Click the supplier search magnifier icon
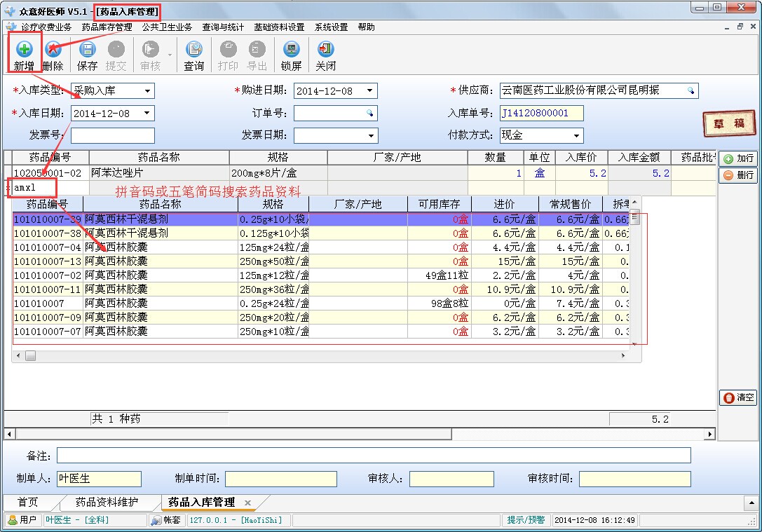The height and width of the screenshot is (532, 762). 690,91
